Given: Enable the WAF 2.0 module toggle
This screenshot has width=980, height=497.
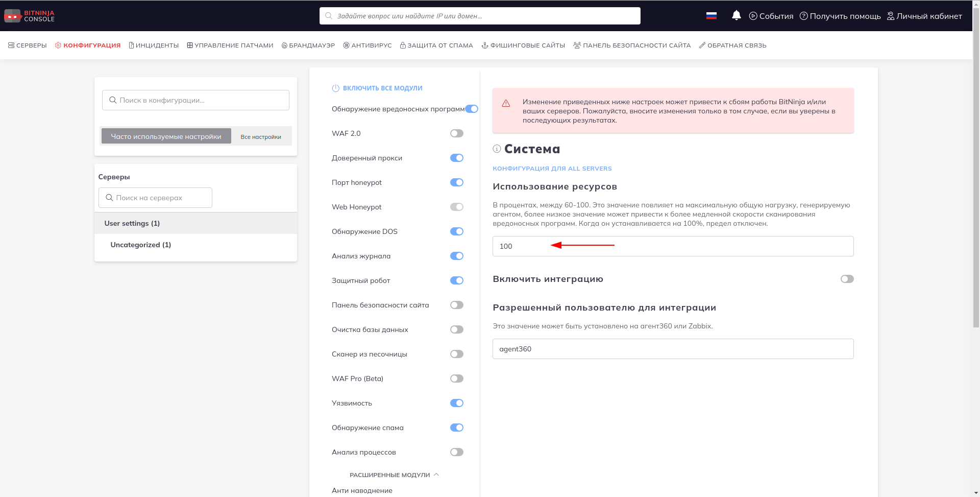Looking at the screenshot, I should 456,133.
